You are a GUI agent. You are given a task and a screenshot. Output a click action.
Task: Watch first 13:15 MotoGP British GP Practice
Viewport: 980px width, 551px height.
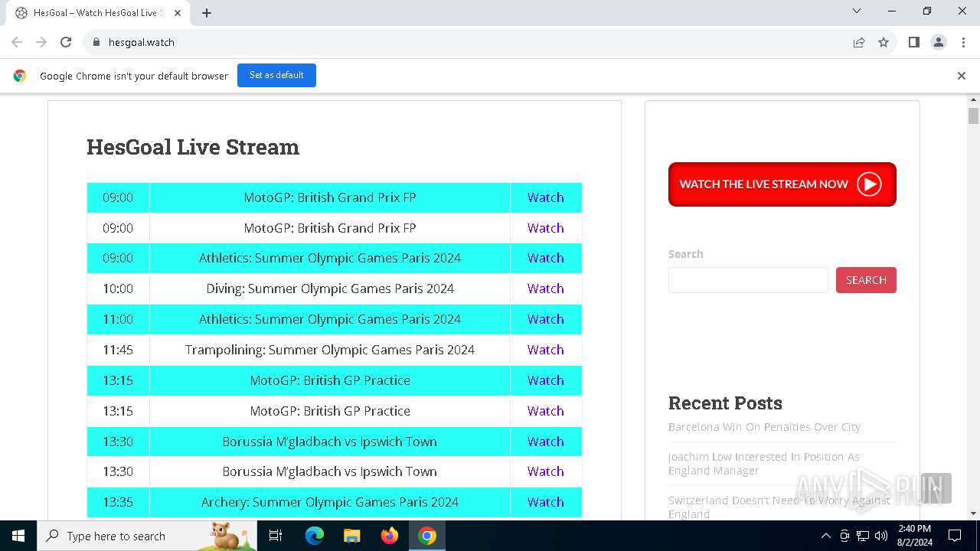click(x=546, y=380)
